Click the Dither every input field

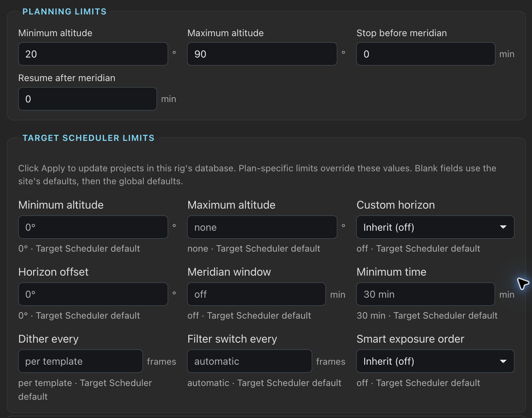coord(80,361)
